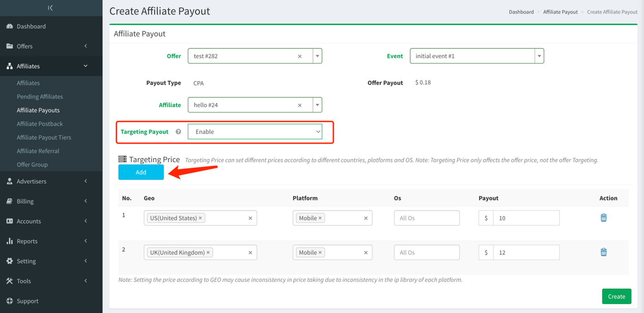This screenshot has height=313, width=644.
Task: Open Pending Affiliates in the sidebar
Action: coord(40,96)
